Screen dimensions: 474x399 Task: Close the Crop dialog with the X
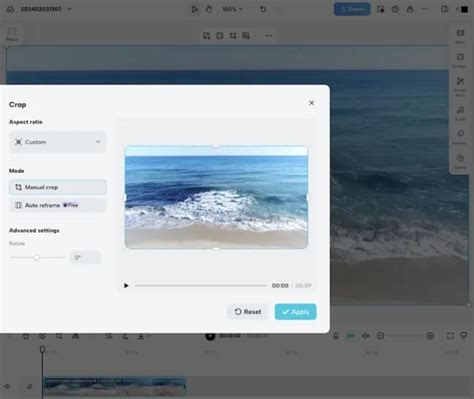(x=311, y=103)
